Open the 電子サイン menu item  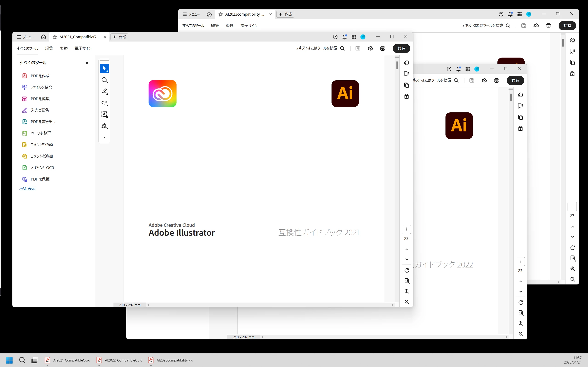83,48
